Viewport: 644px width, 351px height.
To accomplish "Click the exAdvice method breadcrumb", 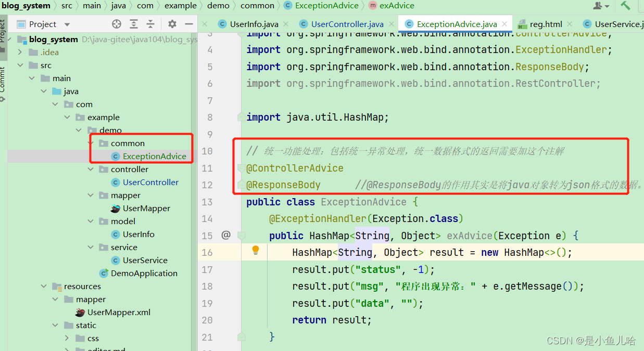I will 392,6.
